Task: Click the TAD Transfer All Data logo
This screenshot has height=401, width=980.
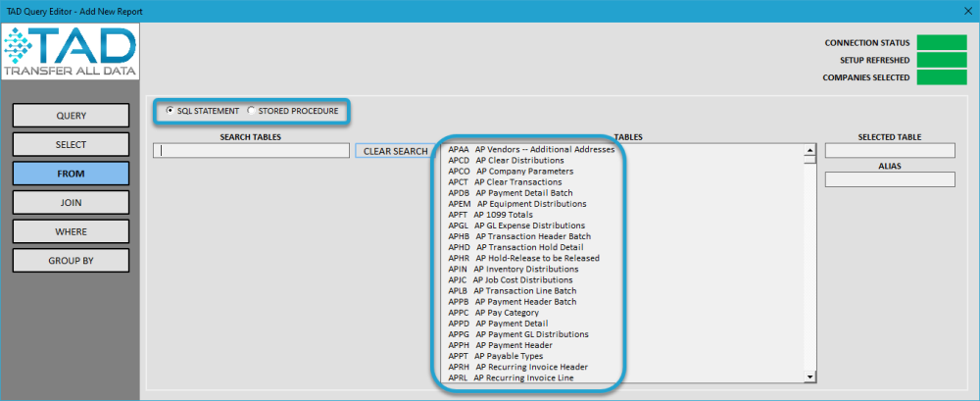Action: pos(70,52)
